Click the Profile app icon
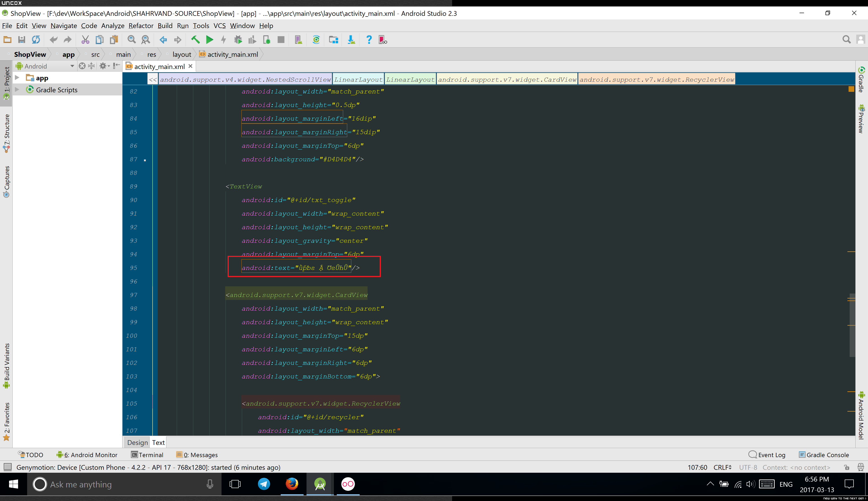This screenshot has width=868, height=501. (252, 40)
